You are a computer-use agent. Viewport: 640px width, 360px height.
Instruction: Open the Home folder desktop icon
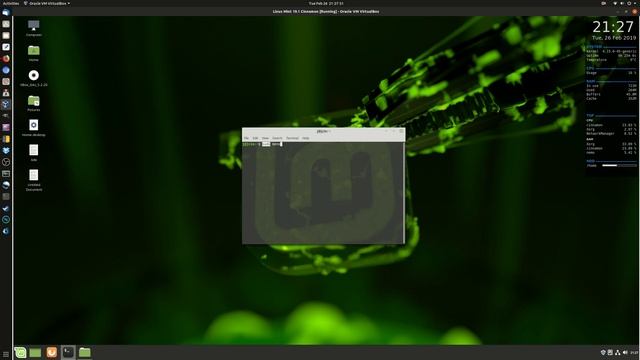[33, 53]
